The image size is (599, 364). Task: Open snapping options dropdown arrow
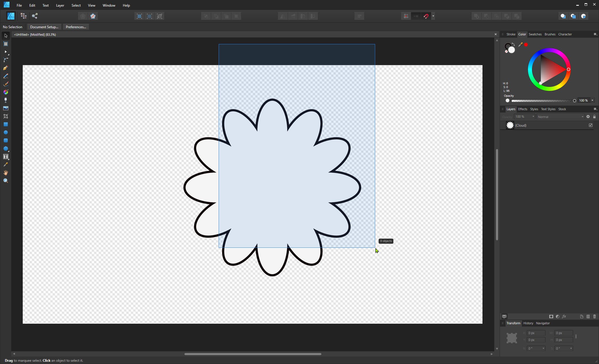pyautogui.click(x=433, y=16)
